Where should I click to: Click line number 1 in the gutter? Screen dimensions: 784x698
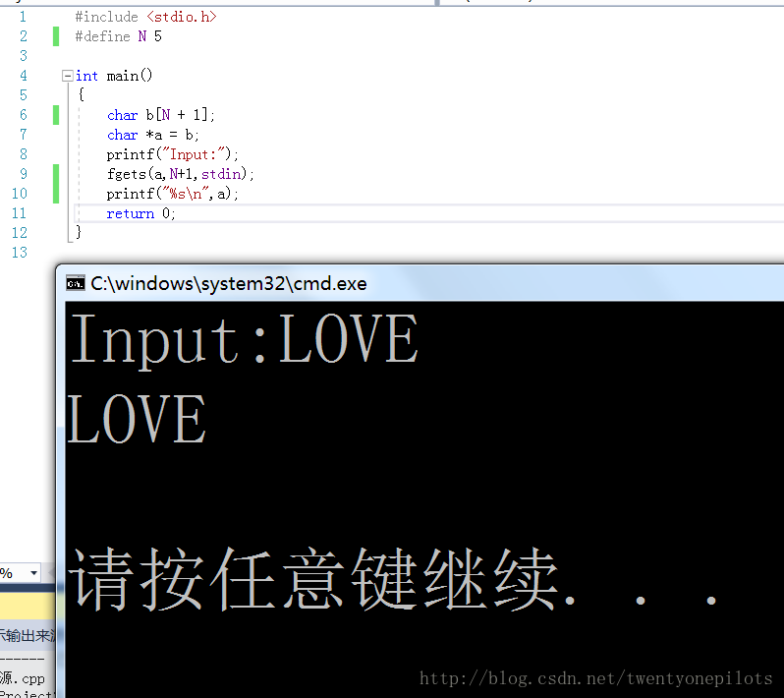[x=23, y=17]
